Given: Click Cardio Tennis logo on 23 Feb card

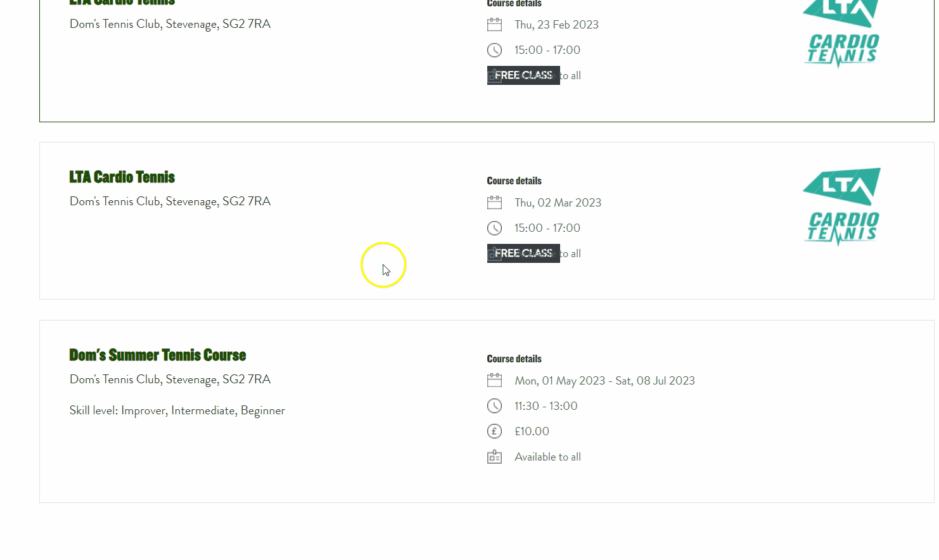Looking at the screenshot, I should (841, 32).
